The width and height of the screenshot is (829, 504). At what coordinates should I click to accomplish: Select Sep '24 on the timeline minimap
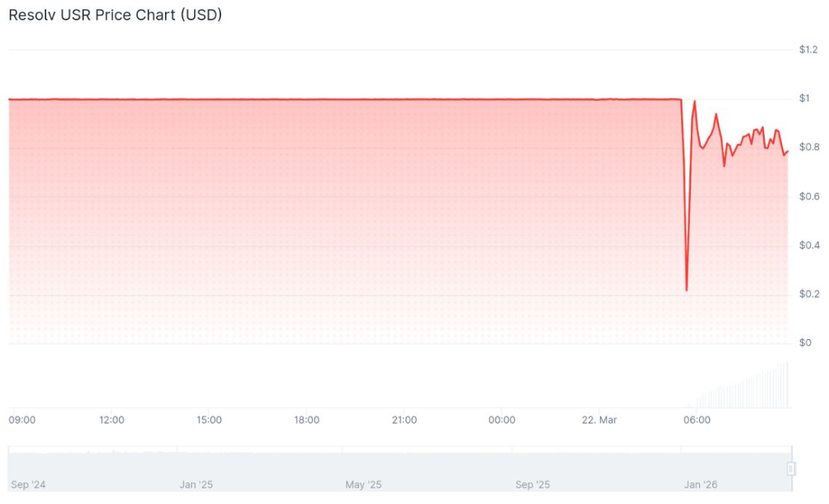click(x=26, y=484)
